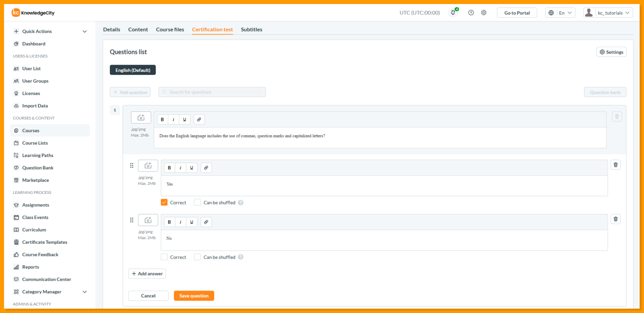Open test Settings button
The image size is (644, 313).
pyautogui.click(x=611, y=52)
